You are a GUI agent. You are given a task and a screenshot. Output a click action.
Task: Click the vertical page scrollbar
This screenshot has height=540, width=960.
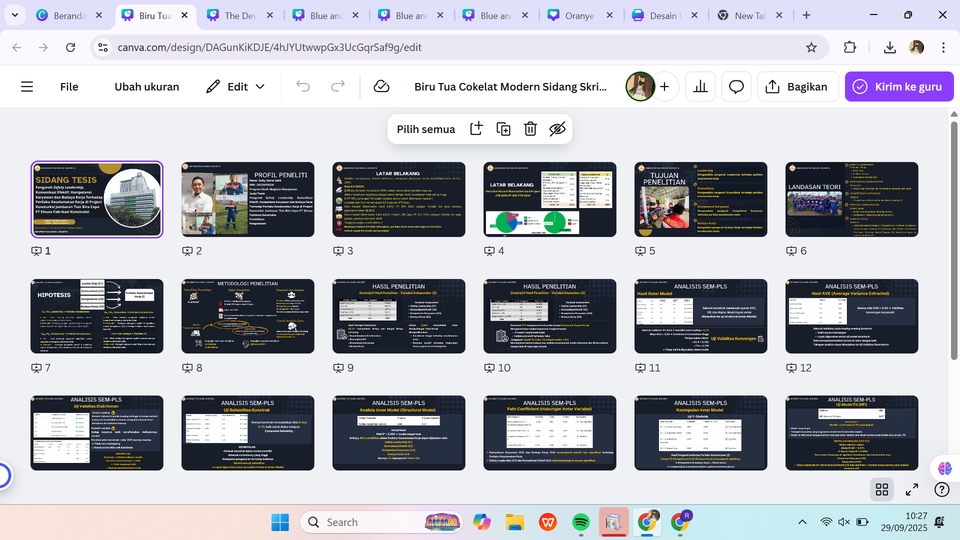(x=954, y=239)
